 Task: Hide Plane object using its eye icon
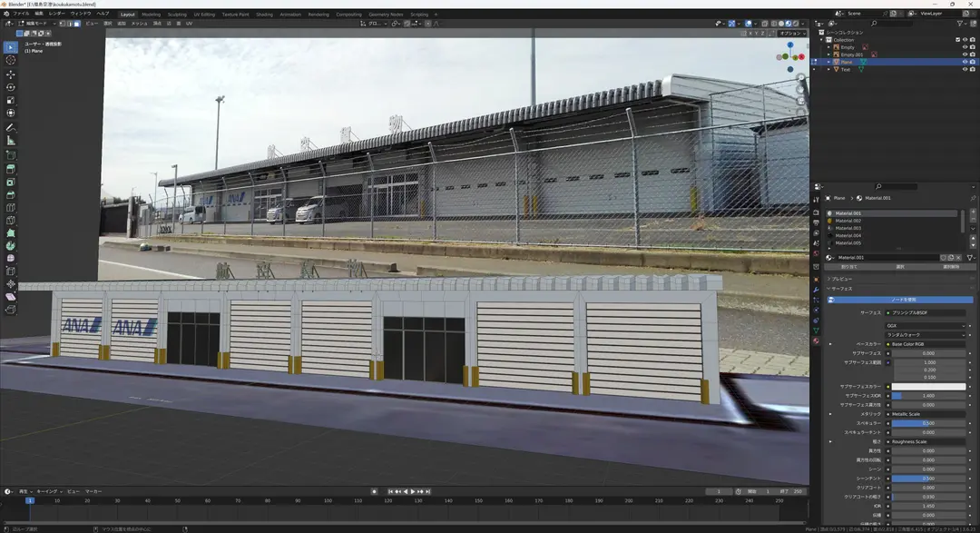click(965, 62)
